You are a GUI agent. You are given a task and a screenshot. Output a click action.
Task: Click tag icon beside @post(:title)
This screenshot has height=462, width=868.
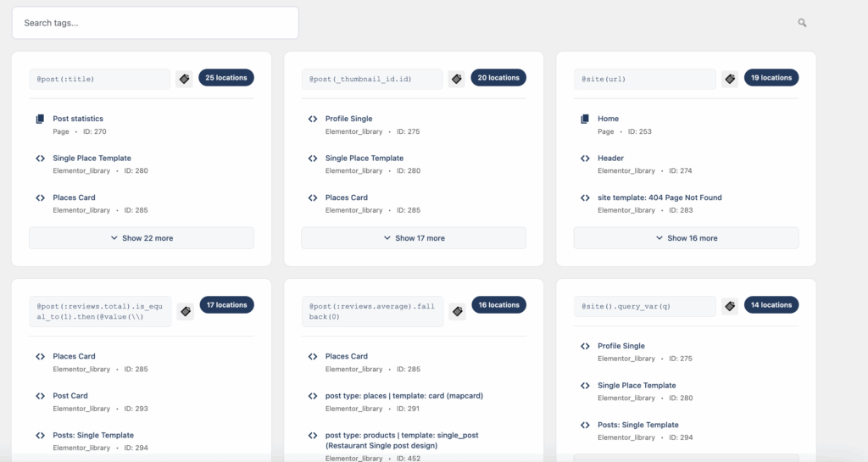point(184,79)
